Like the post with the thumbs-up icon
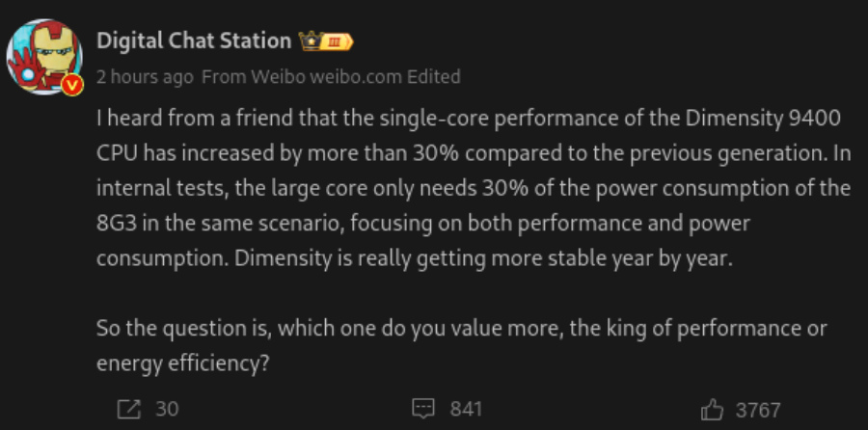Viewport: 868px width, 430px height. pyautogui.click(x=712, y=410)
